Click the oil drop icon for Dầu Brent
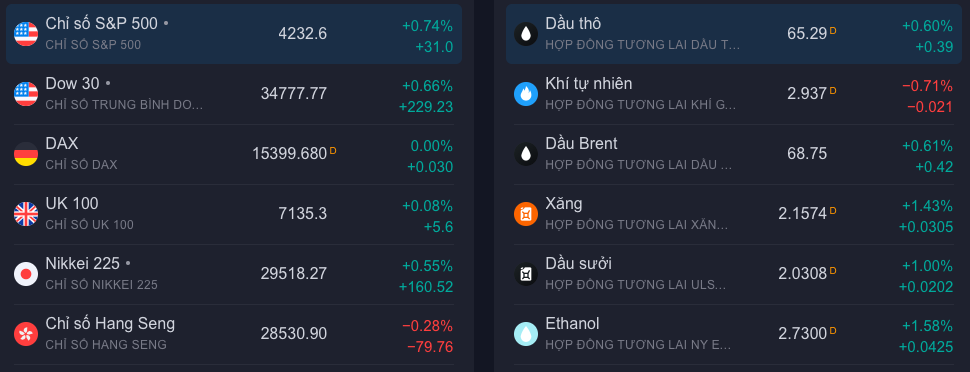Screen dimensions: 970x372 526,154
